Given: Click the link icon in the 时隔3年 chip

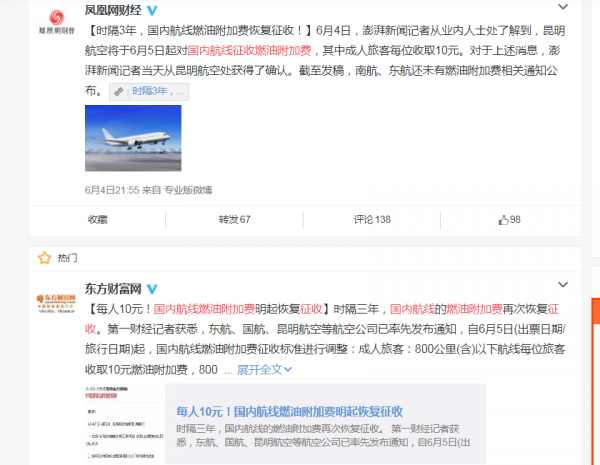Looking at the screenshot, I should [119, 91].
